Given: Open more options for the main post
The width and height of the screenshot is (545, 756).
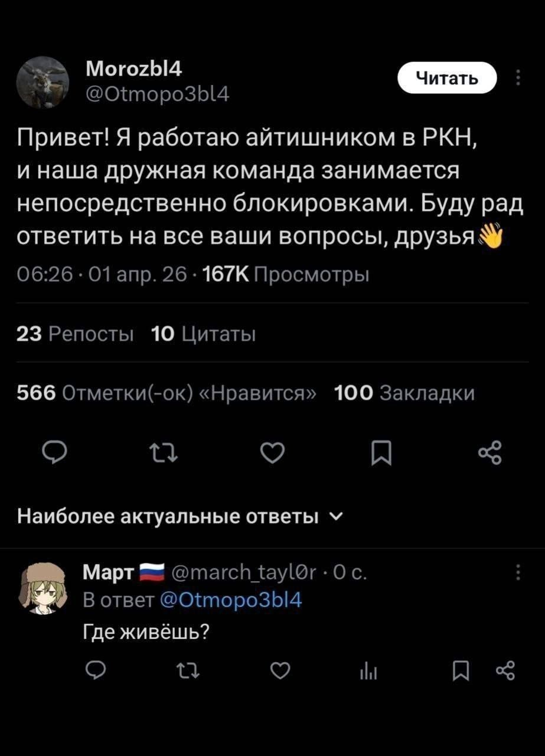Looking at the screenshot, I should tap(518, 78).
